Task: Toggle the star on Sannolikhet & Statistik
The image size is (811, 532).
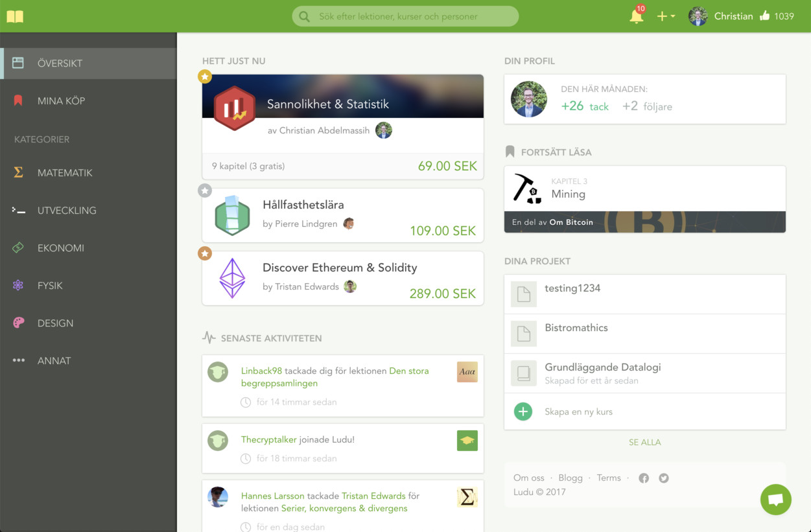Action: coord(205,77)
